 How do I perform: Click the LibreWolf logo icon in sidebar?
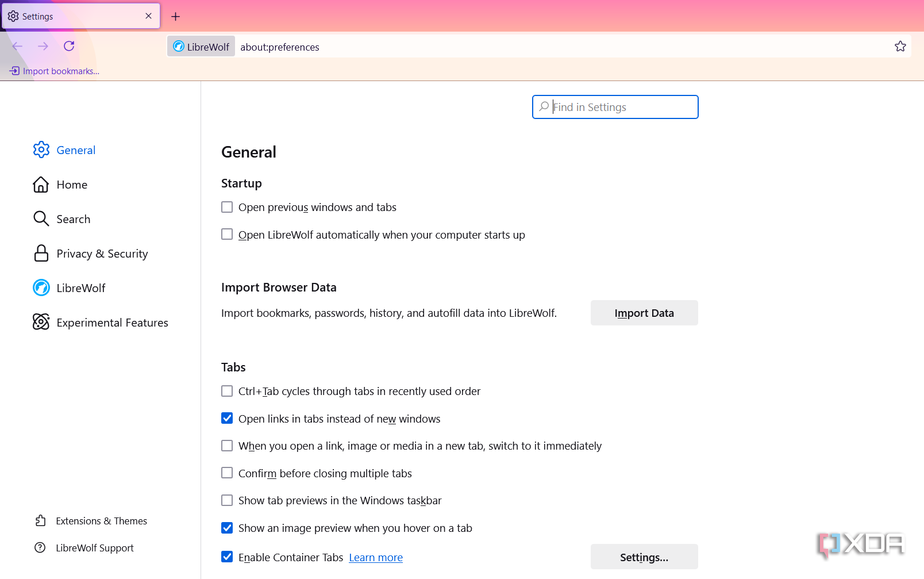41,287
